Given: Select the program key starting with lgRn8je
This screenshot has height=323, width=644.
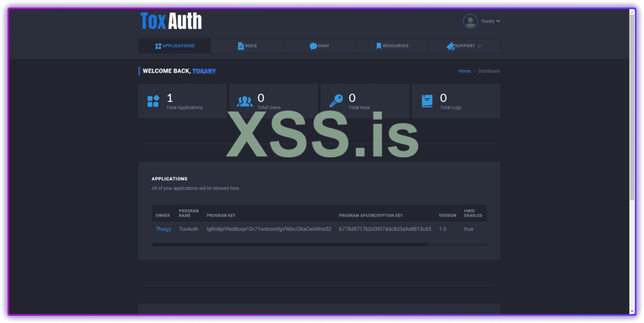Looking at the screenshot, I should pyautogui.click(x=269, y=229).
